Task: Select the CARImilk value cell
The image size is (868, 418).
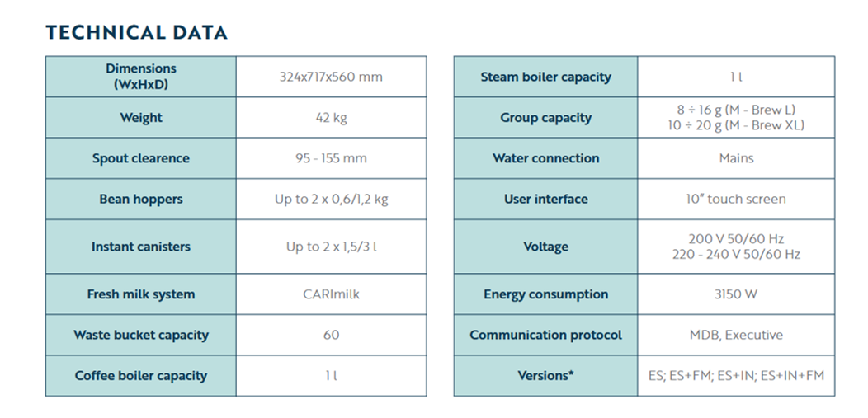Action: tap(331, 294)
